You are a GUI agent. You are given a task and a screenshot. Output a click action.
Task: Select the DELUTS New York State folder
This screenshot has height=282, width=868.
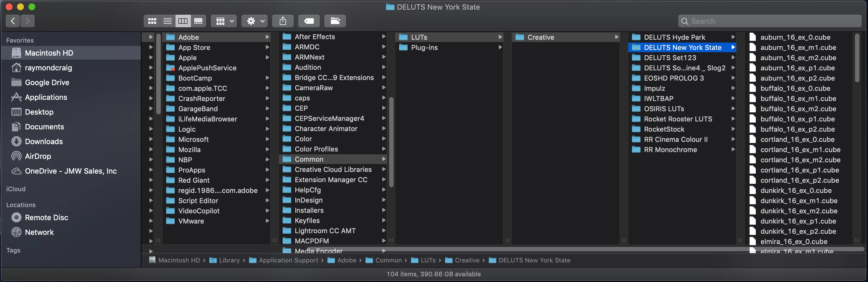[x=682, y=47]
